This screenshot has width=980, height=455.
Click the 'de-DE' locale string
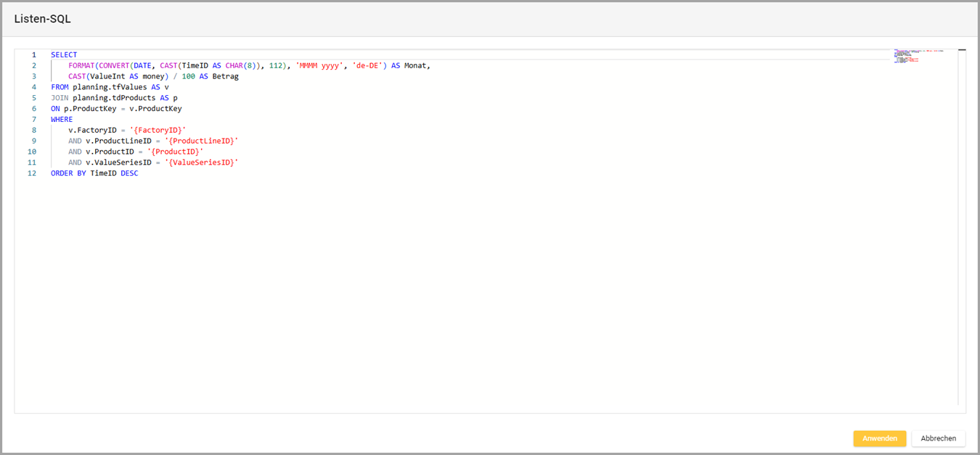point(369,66)
